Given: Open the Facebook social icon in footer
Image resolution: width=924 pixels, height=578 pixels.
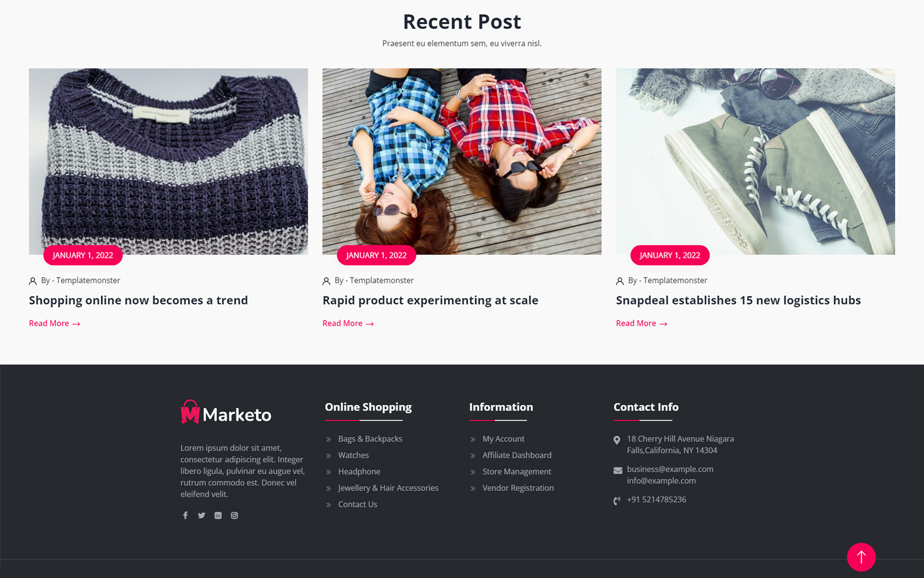Looking at the screenshot, I should pyautogui.click(x=185, y=515).
